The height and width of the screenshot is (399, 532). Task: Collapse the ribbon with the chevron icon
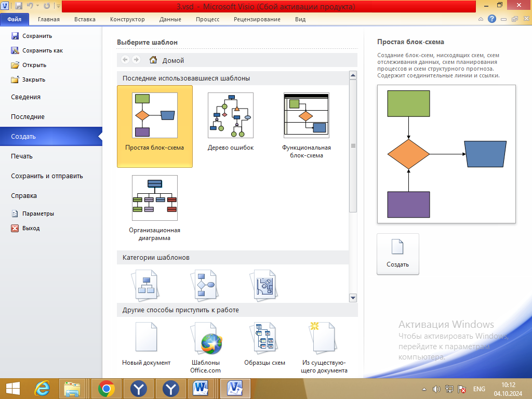click(x=481, y=19)
